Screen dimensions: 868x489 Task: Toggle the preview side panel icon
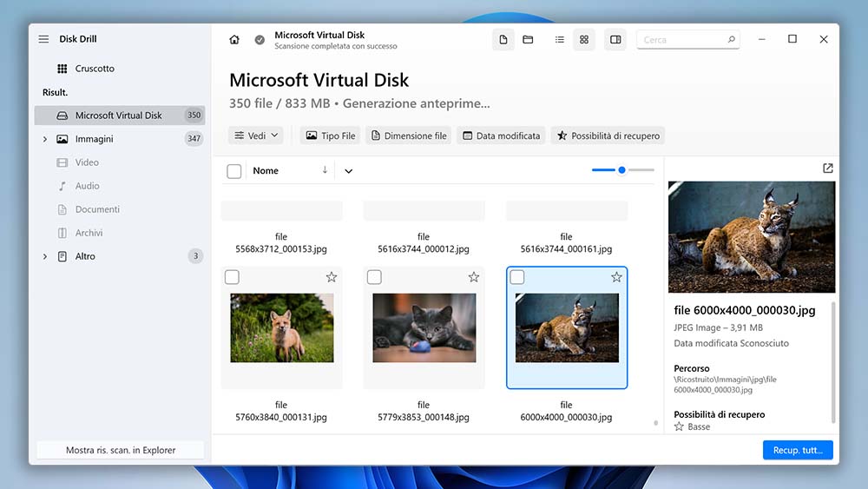[615, 39]
